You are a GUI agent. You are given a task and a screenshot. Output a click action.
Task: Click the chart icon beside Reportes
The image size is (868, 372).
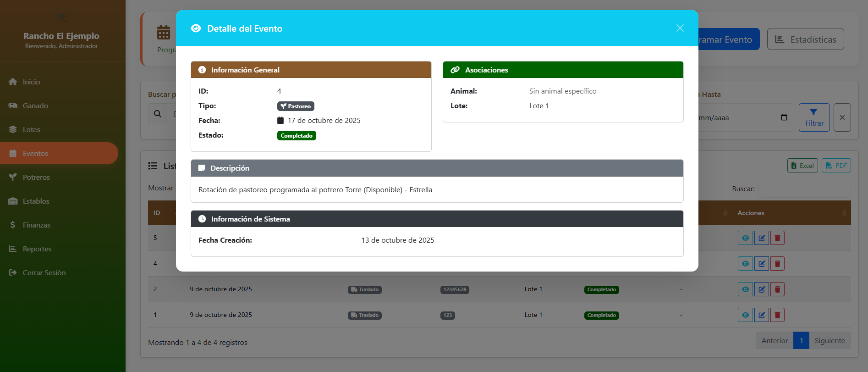click(x=13, y=249)
